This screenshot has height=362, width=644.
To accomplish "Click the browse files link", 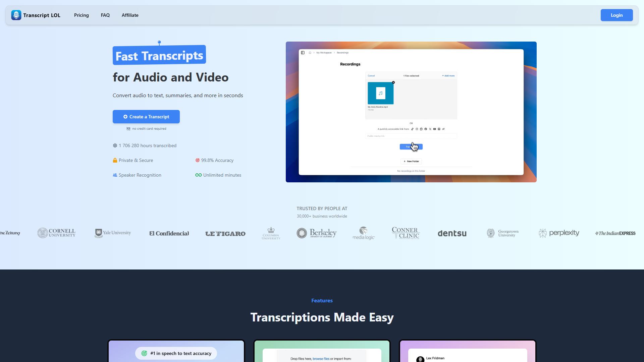I will tap(321, 359).
